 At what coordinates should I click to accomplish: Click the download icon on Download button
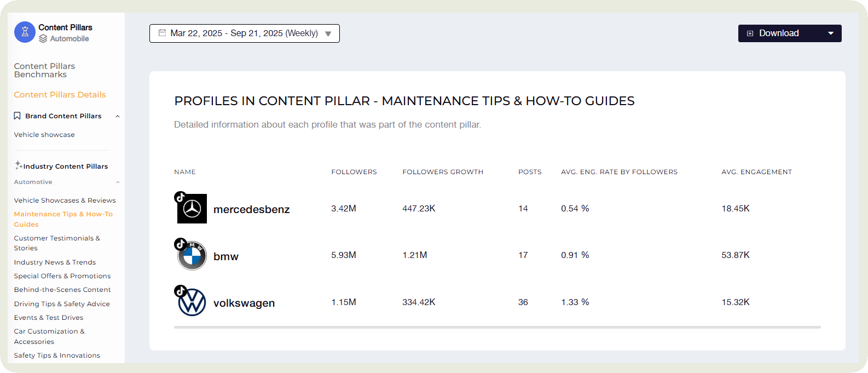[x=750, y=33]
